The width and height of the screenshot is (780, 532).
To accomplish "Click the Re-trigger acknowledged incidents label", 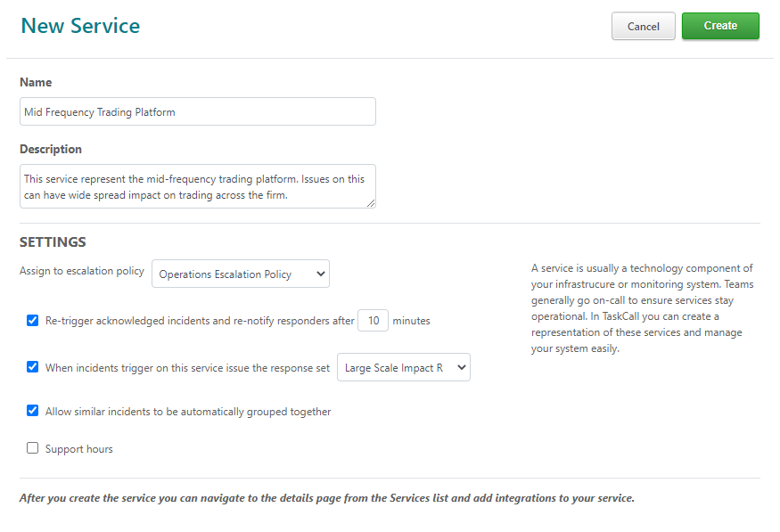I will pos(200,321).
